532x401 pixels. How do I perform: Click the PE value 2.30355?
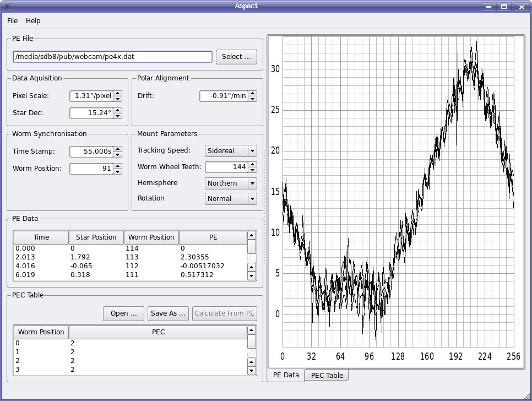(x=195, y=257)
